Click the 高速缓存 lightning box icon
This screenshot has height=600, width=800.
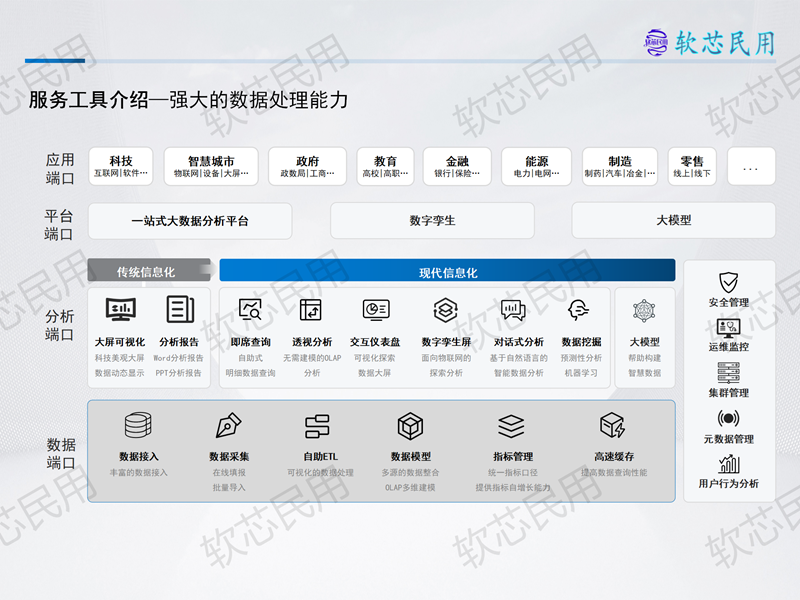[x=612, y=425]
